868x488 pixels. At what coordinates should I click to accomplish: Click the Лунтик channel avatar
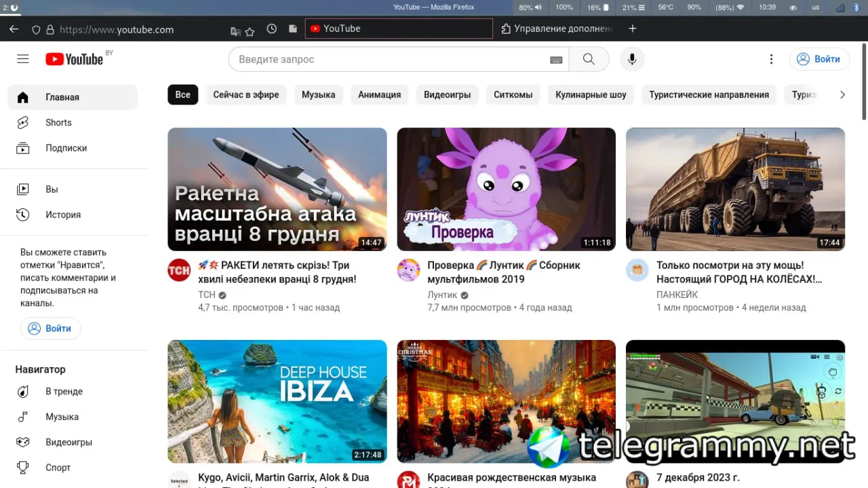tap(408, 270)
